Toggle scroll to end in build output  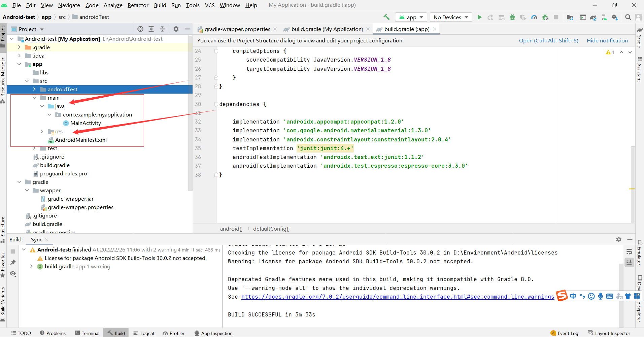pos(629,262)
